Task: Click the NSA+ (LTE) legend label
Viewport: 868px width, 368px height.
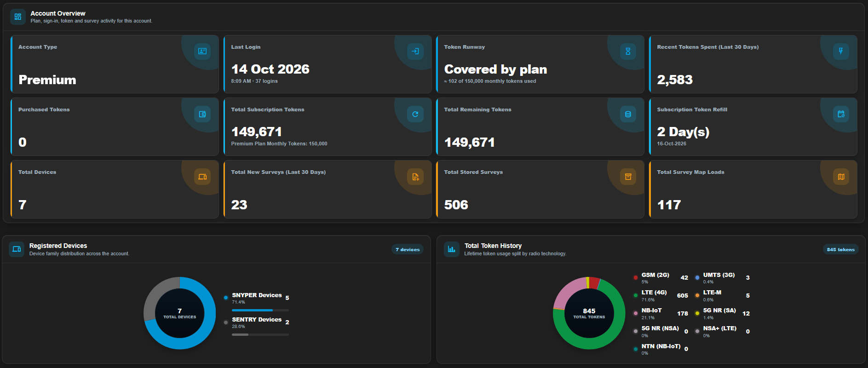Action: click(720, 328)
